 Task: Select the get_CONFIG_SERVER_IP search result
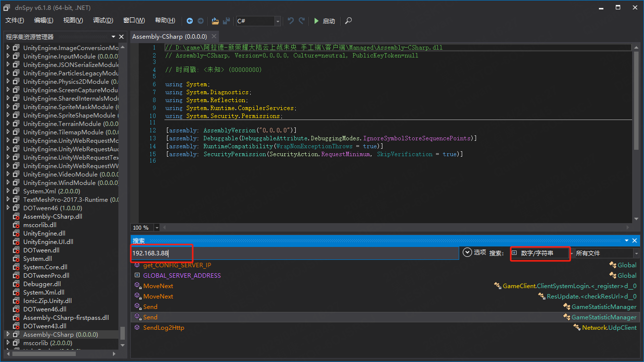tap(177, 265)
